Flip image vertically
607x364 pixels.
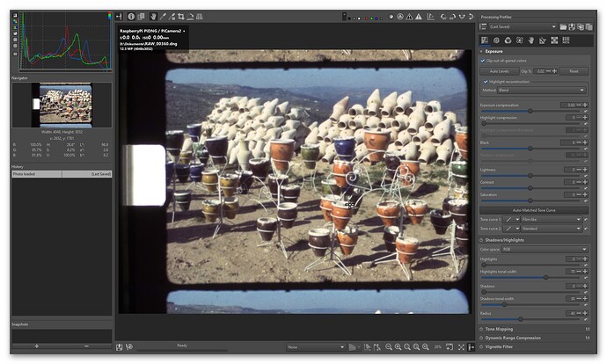(x=472, y=17)
